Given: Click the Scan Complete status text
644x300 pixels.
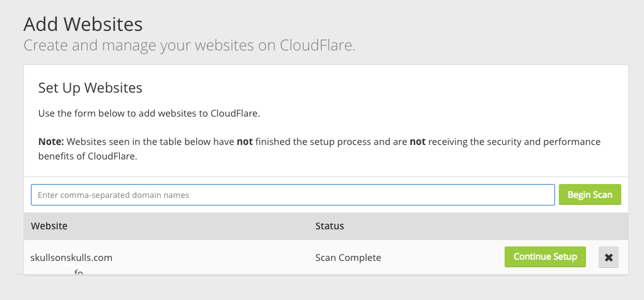Looking at the screenshot, I should coord(348,258).
